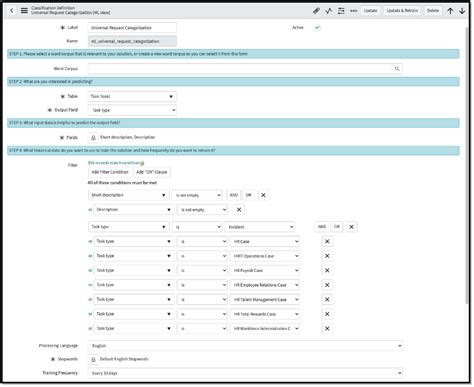Open the Short description field selector dropdown
The width and height of the screenshot is (474, 387).
(128, 195)
